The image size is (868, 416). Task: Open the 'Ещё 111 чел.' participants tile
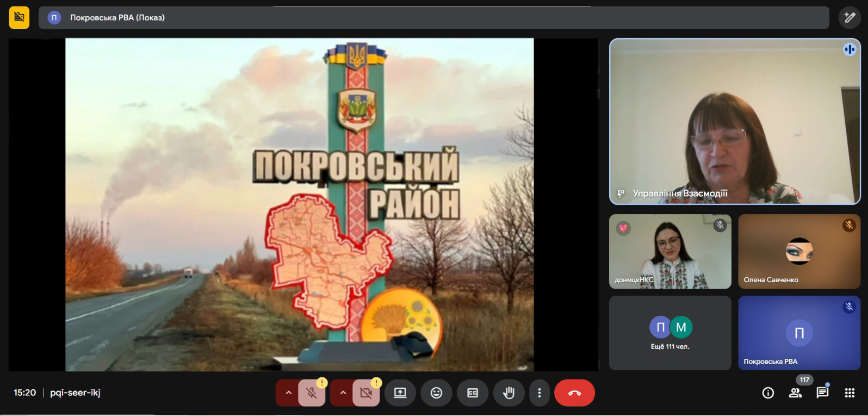click(x=670, y=333)
